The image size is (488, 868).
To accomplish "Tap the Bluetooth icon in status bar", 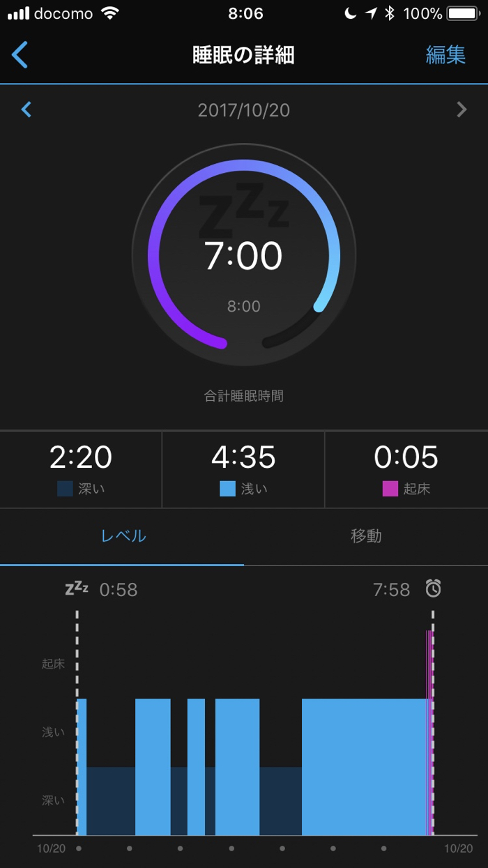I will 390,13.
